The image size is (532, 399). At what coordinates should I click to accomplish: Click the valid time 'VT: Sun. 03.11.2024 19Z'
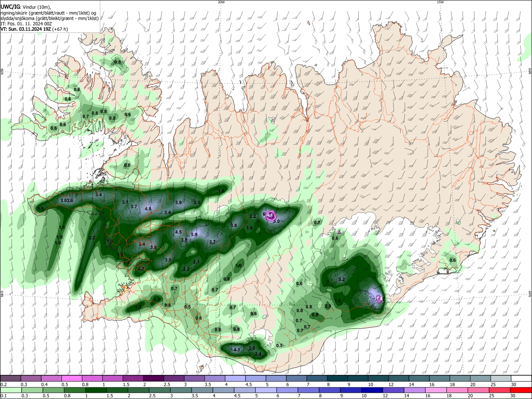point(26,29)
